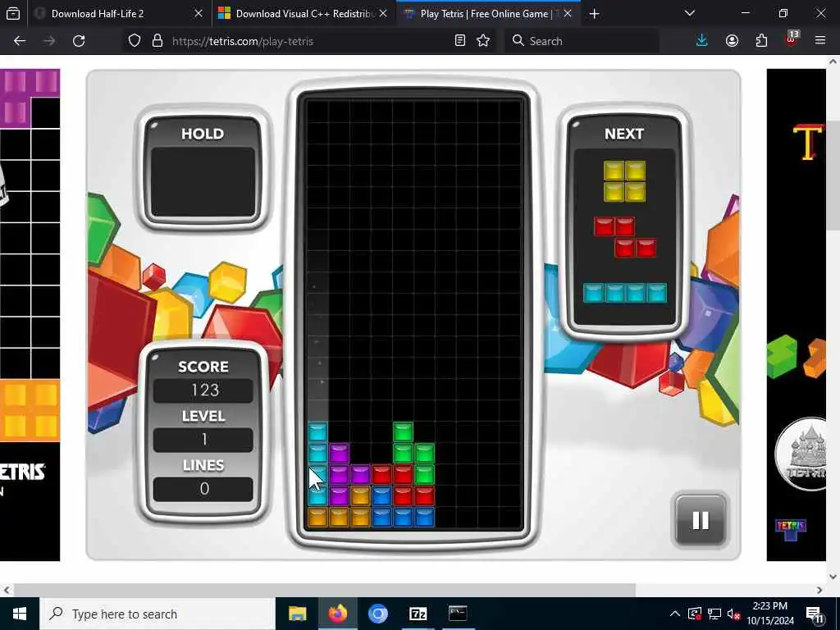Click the score value 123

tap(203, 390)
